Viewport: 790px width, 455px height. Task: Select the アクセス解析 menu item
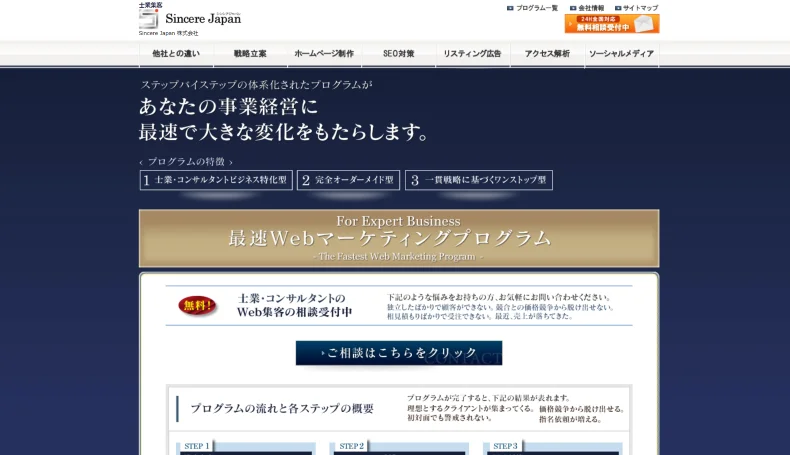pos(547,54)
